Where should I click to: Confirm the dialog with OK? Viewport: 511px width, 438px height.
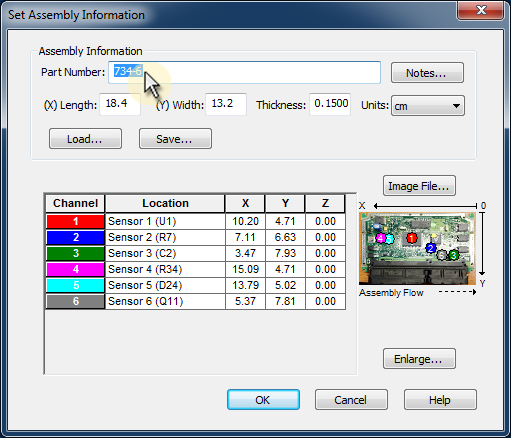[x=263, y=400]
